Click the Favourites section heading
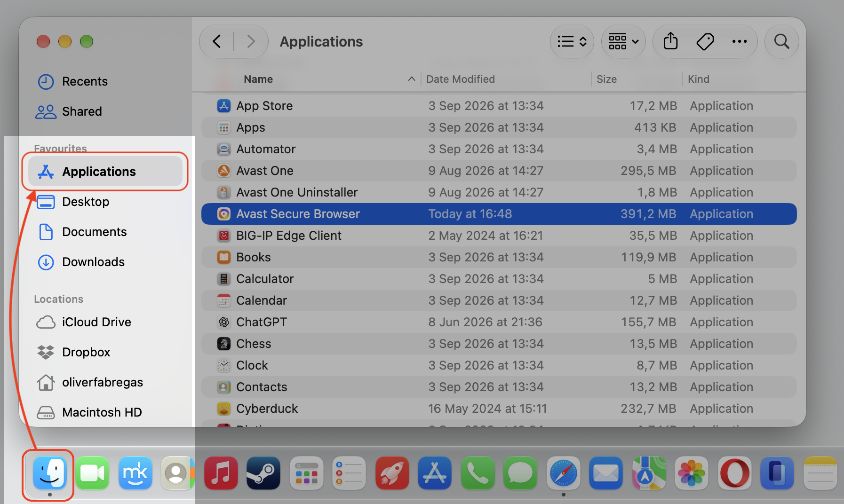The width and height of the screenshot is (844, 504). pyautogui.click(x=60, y=149)
